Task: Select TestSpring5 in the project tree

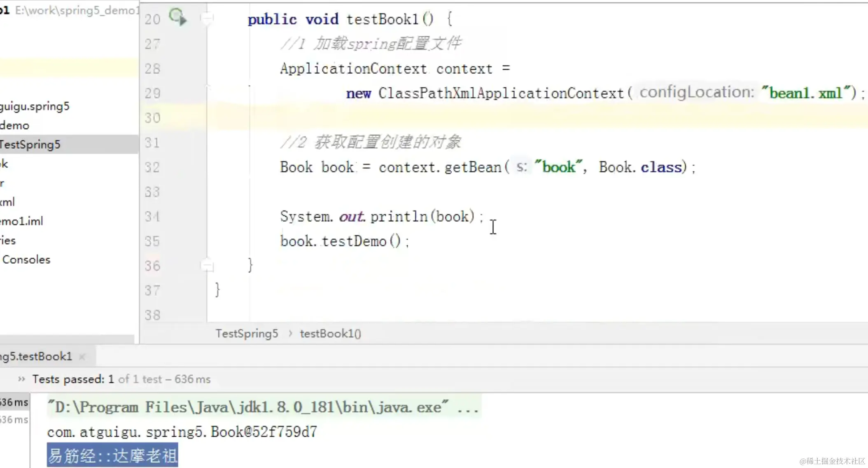Action: point(30,145)
